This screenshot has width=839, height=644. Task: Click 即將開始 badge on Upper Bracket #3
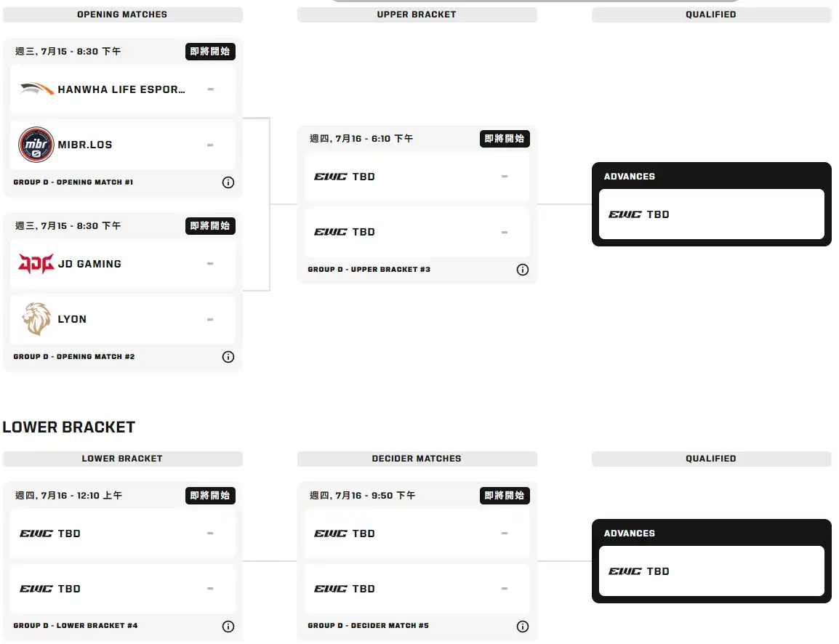coord(505,139)
